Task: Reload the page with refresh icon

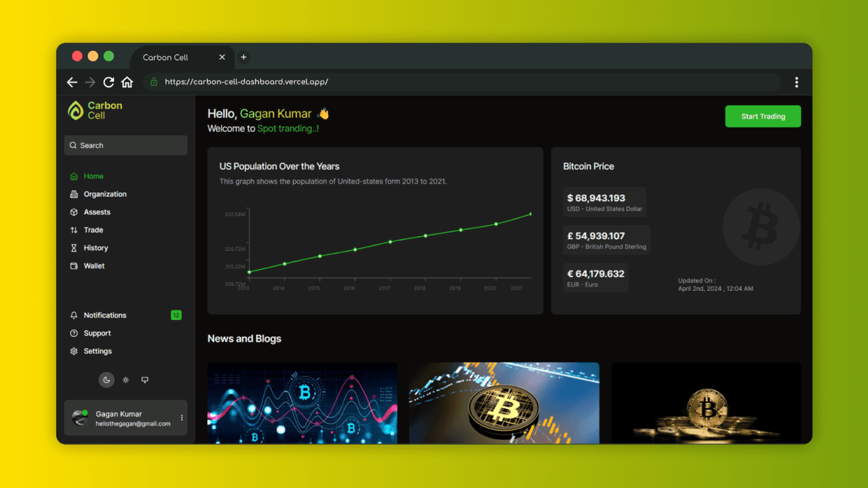Action: click(108, 82)
